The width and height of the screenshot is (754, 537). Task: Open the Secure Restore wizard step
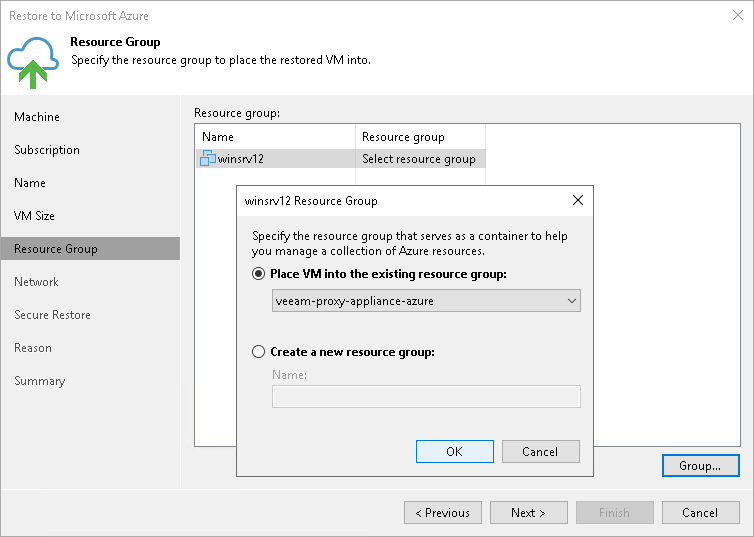point(52,315)
